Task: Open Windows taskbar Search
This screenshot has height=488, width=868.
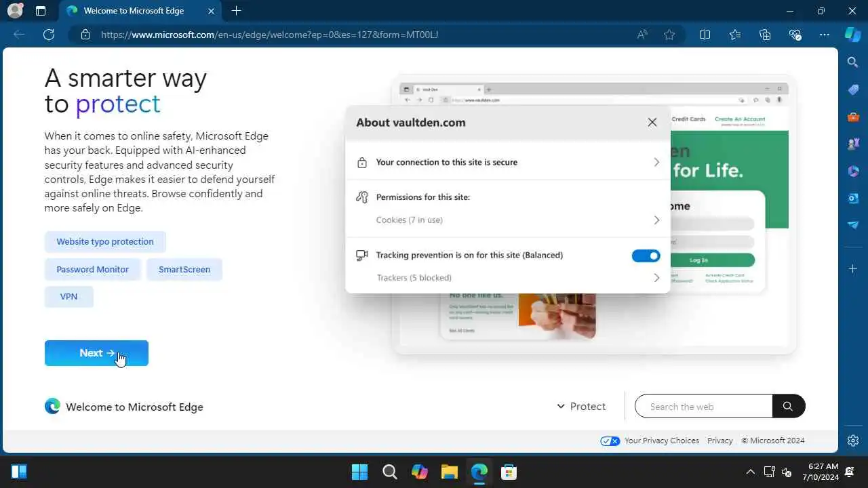Action: pos(389,472)
